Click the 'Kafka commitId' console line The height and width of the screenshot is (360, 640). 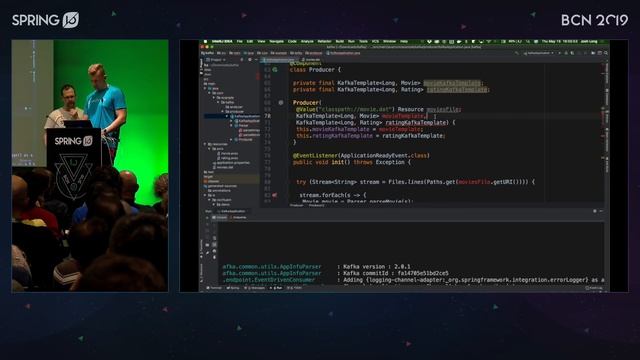[396, 273]
